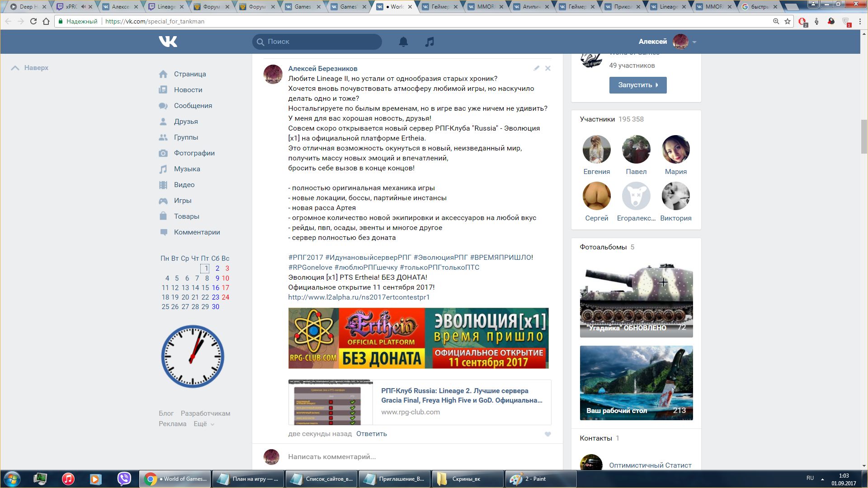Open the Угадайка ОБНОВЛЕНО photo album
The image size is (868, 488).
click(x=637, y=300)
